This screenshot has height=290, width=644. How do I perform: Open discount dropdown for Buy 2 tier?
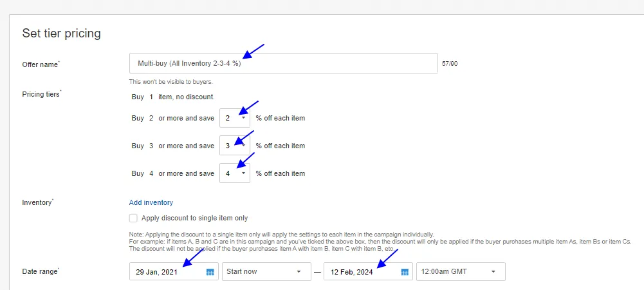(235, 118)
